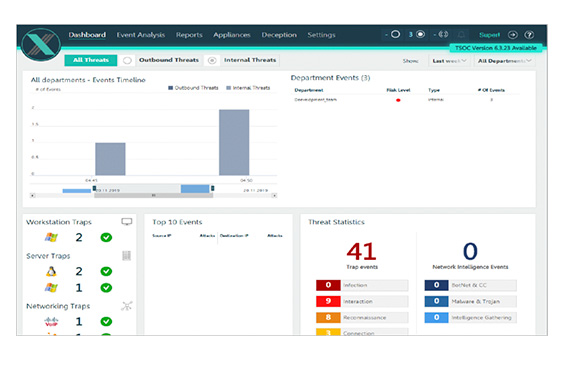Open the notifications bell icon

[x=462, y=35]
